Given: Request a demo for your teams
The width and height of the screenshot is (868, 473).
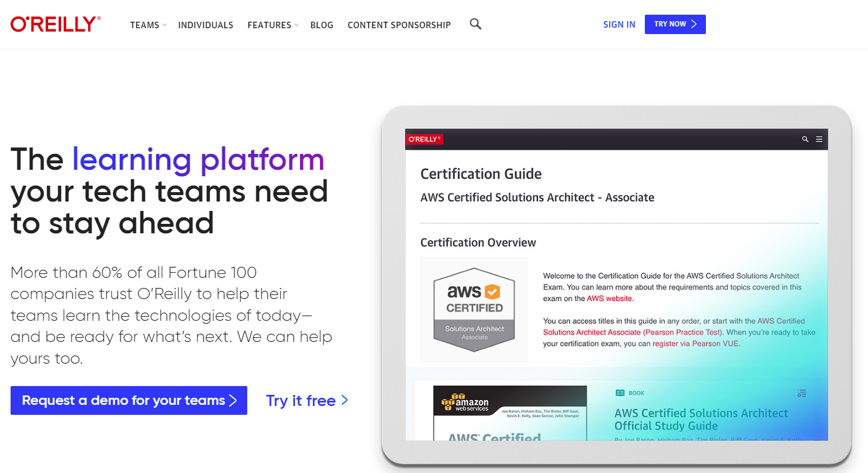Looking at the screenshot, I should tap(129, 400).
